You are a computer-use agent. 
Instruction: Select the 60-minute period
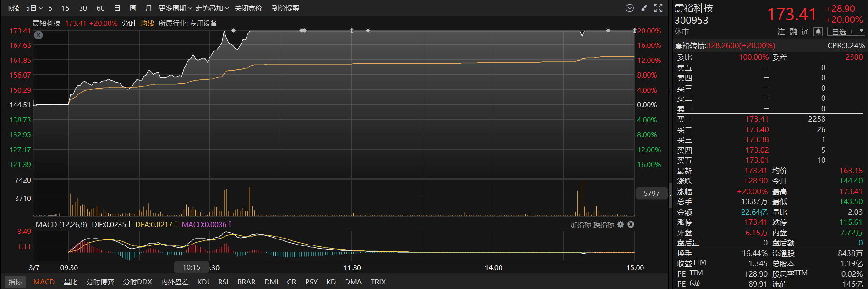coord(101,8)
